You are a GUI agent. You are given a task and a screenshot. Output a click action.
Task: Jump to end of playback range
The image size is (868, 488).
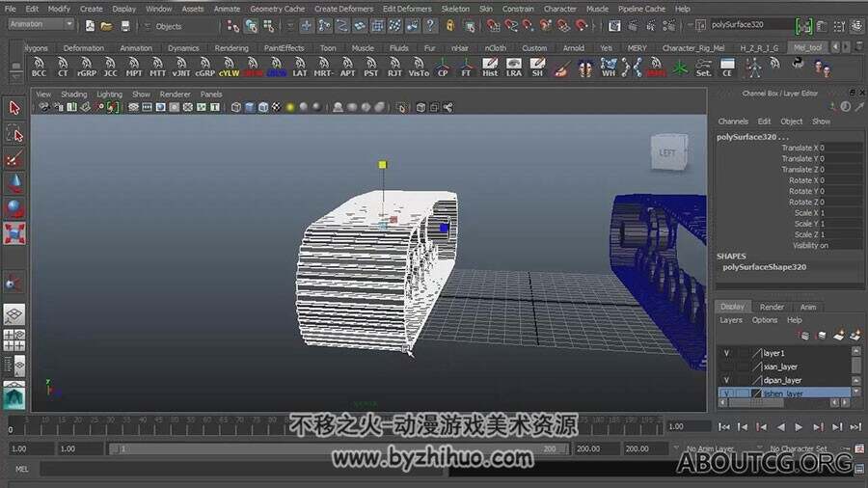(x=855, y=426)
